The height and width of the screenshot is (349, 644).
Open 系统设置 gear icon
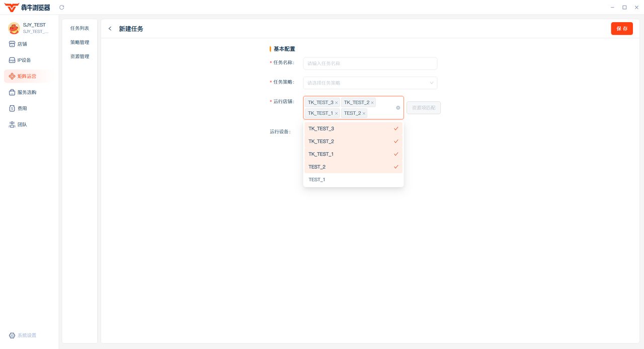[12, 335]
